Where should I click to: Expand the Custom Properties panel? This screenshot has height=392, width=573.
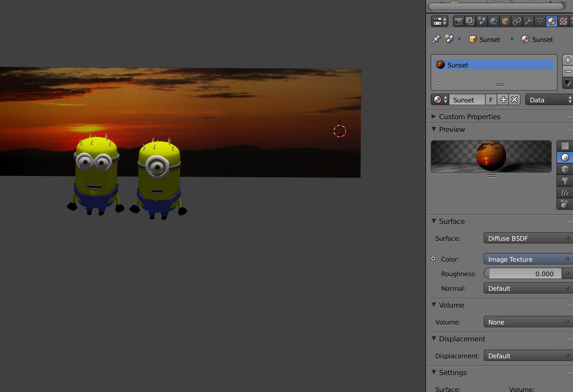[434, 116]
